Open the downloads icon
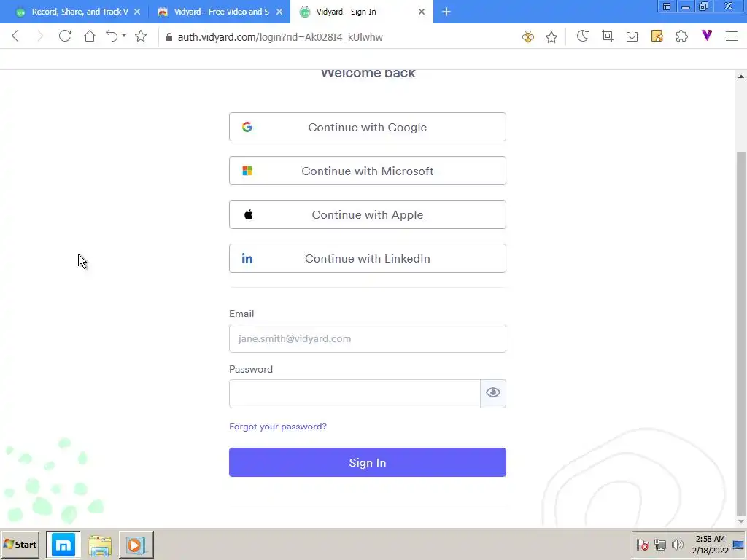 [x=632, y=36]
